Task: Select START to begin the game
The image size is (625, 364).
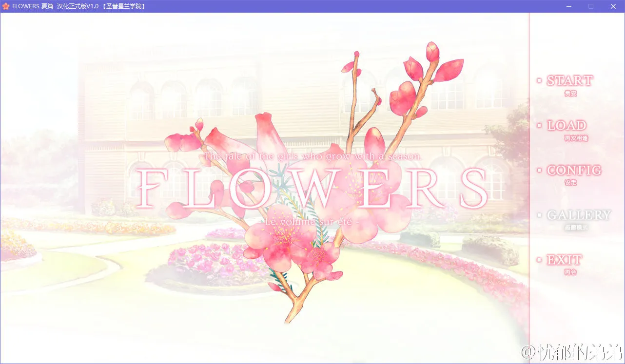Action: tap(569, 80)
